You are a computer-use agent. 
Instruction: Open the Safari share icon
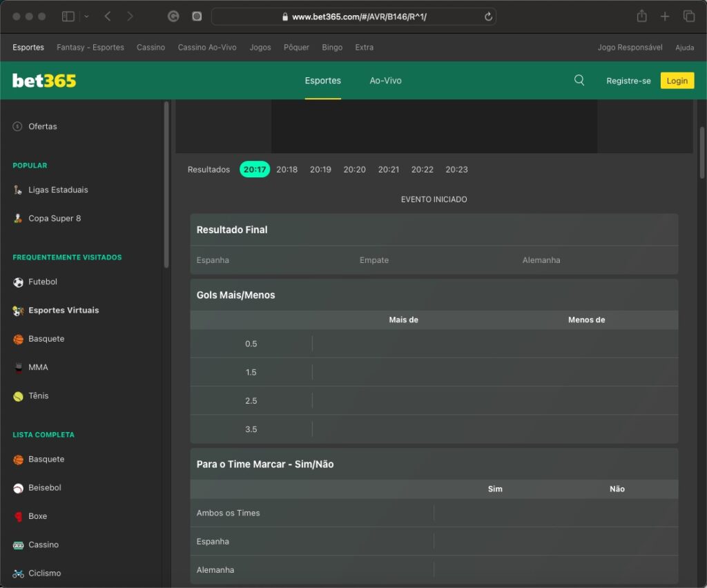click(641, 17)
